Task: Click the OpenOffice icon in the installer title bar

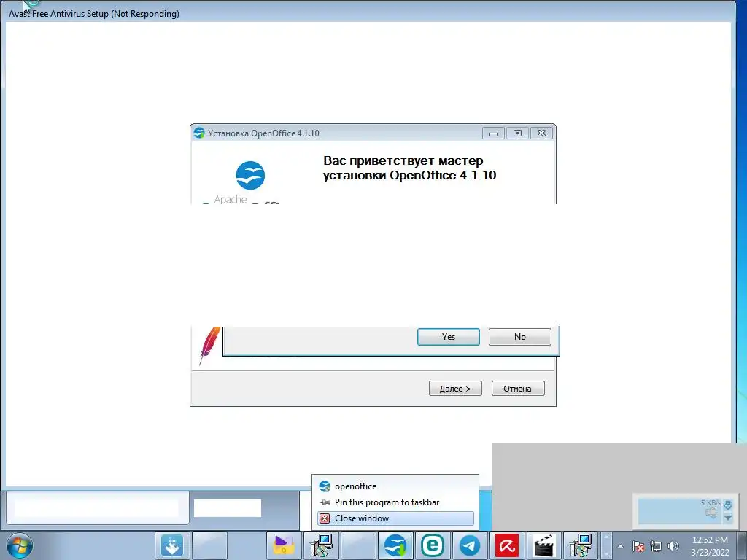Action: [x=199, y=133]
